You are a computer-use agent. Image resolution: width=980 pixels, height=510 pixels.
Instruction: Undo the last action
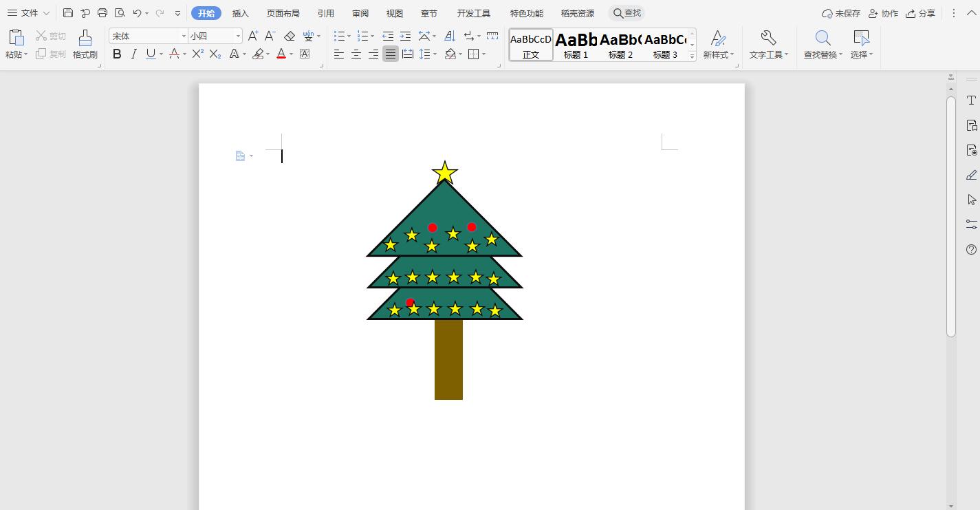[137, 13]
